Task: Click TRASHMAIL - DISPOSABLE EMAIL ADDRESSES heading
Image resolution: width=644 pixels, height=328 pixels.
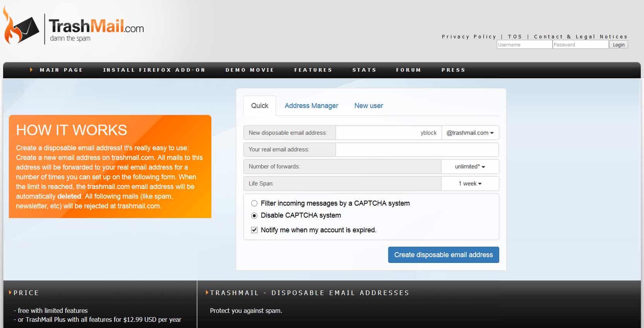Action: click(x=310, y=293)
